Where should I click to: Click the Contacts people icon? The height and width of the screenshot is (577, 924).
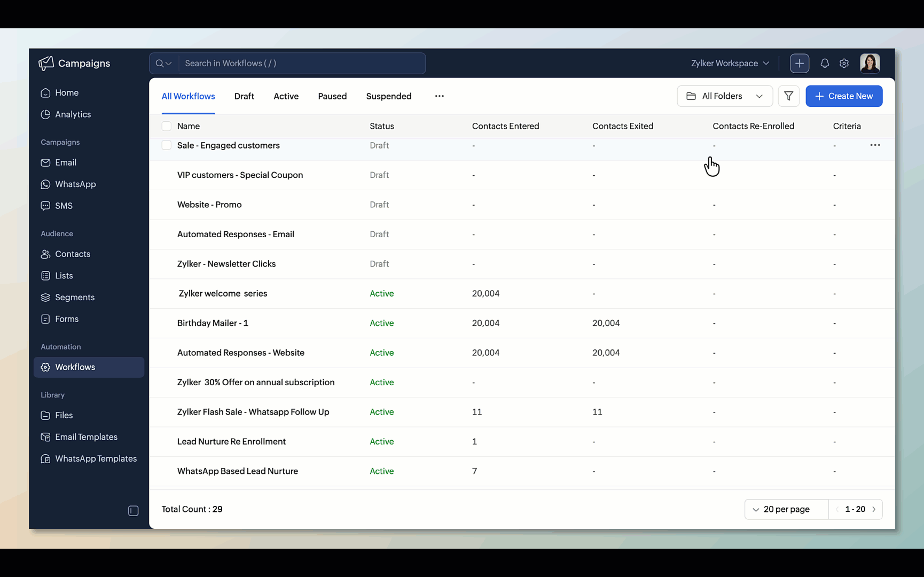(x=45, y=254)
